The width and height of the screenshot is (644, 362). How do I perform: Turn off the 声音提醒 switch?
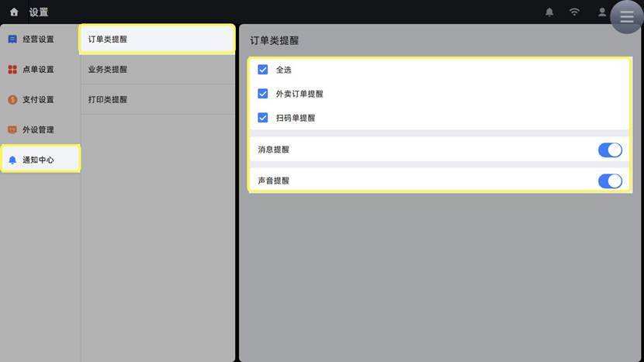(x=610, y=181)
